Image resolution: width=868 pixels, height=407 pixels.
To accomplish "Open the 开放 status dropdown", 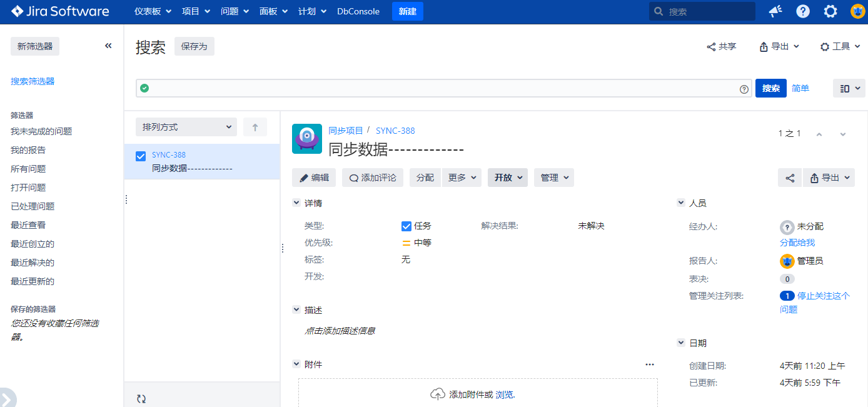I will pos(507,178).
